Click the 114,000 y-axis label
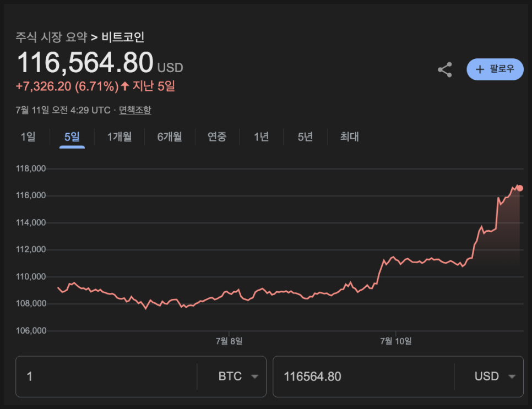Screen dimensions: 532x409 coord(31,222)
